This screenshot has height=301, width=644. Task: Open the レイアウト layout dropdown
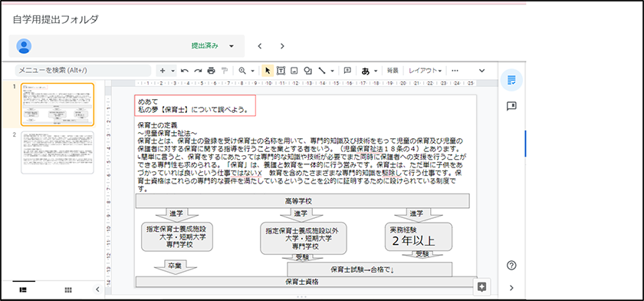coord(425,71)
